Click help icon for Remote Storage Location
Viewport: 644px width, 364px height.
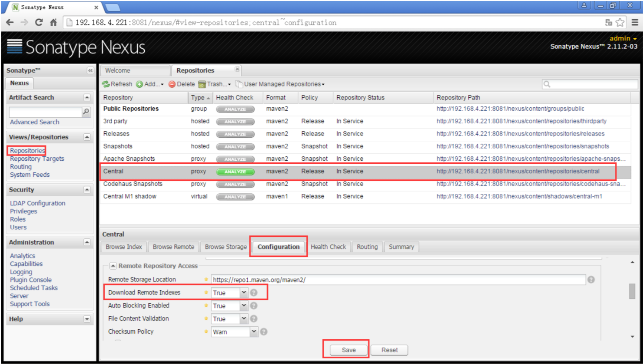point(591,280)
